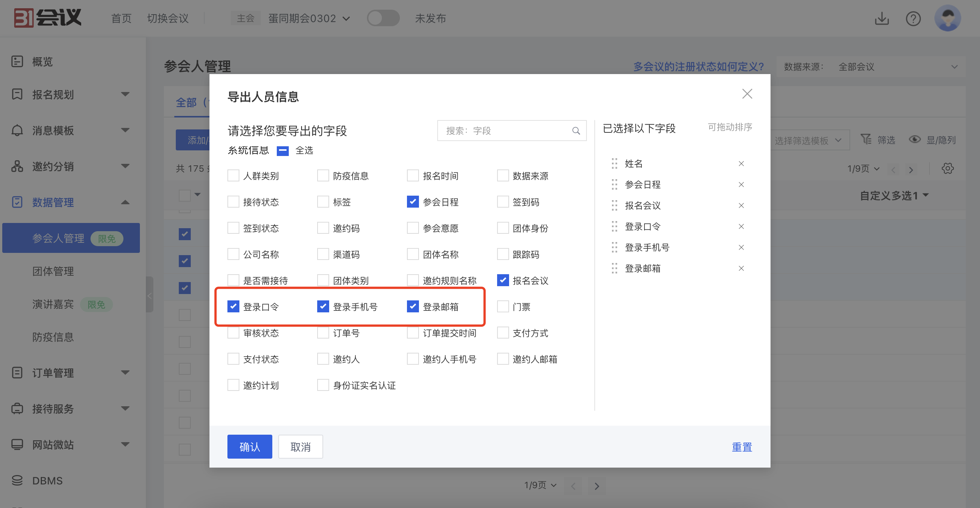Screen dimensions: 980x508
Task: Go to 首页 in top navigation
Action: point(121,18)
